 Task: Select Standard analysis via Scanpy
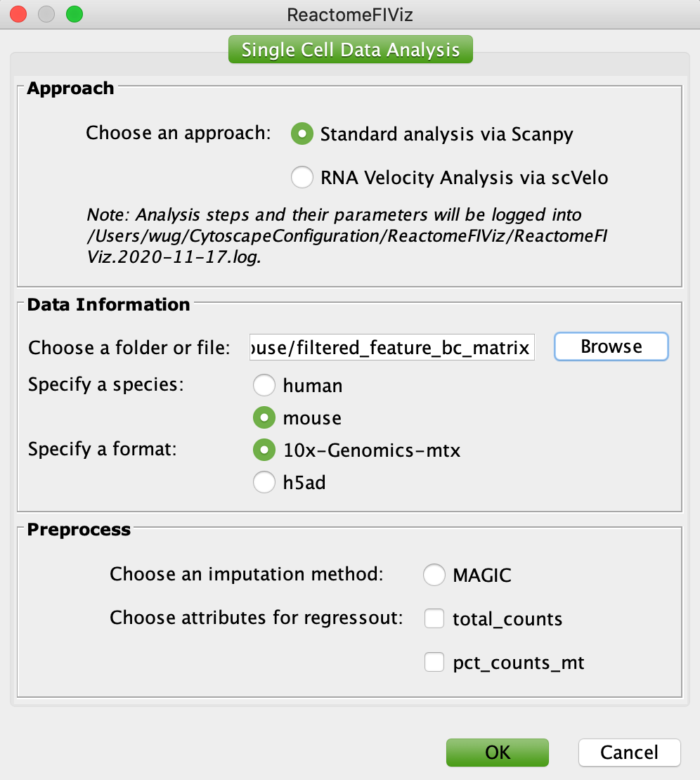point(302,134)
